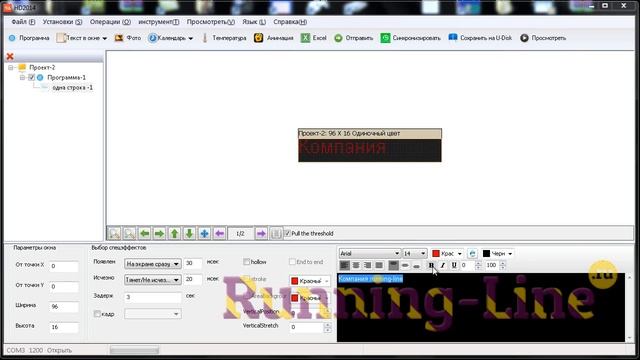The image size is (640, 360).
Task: Click the Синхронизировать icon
Action: [385, 38]
